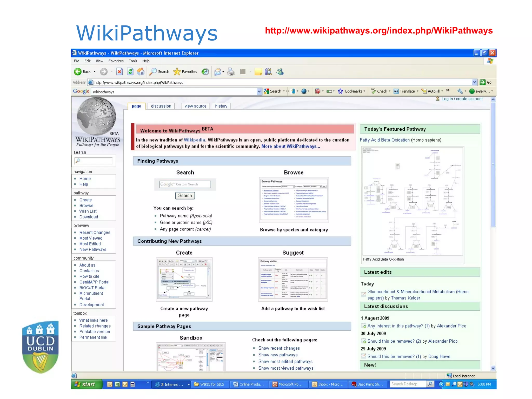This screenshot has height=399, width=532.
Task: Click the Search Desktop taskbar field
Action: point(408,384)
